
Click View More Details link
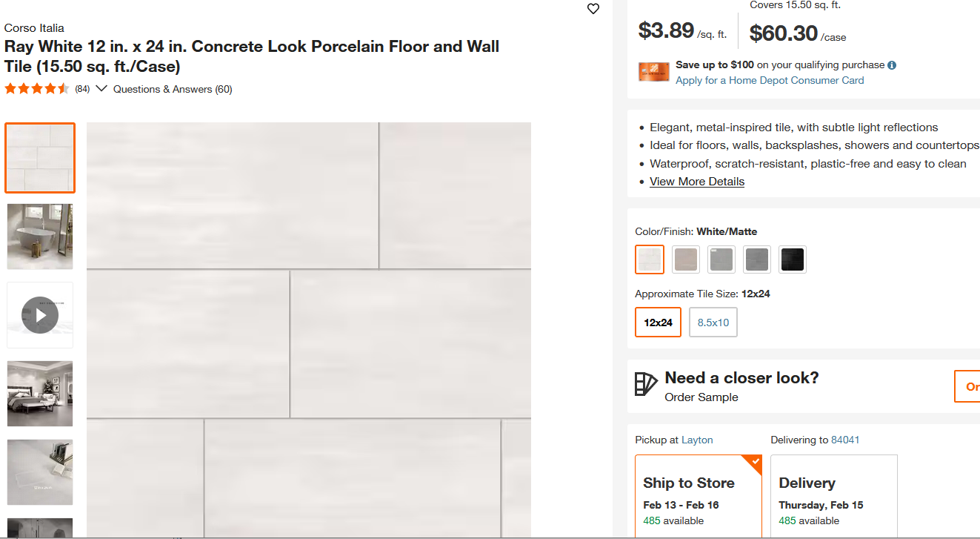pyautogui.click(x=697, y=182)
